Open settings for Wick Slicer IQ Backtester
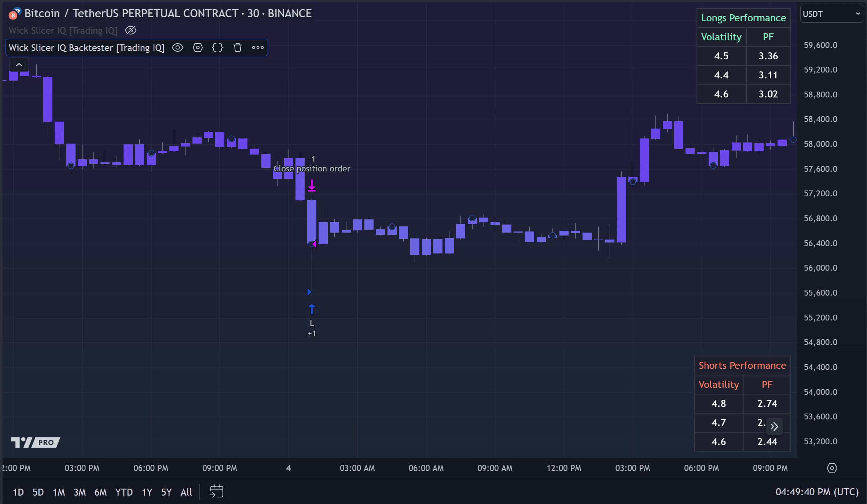 198,48
